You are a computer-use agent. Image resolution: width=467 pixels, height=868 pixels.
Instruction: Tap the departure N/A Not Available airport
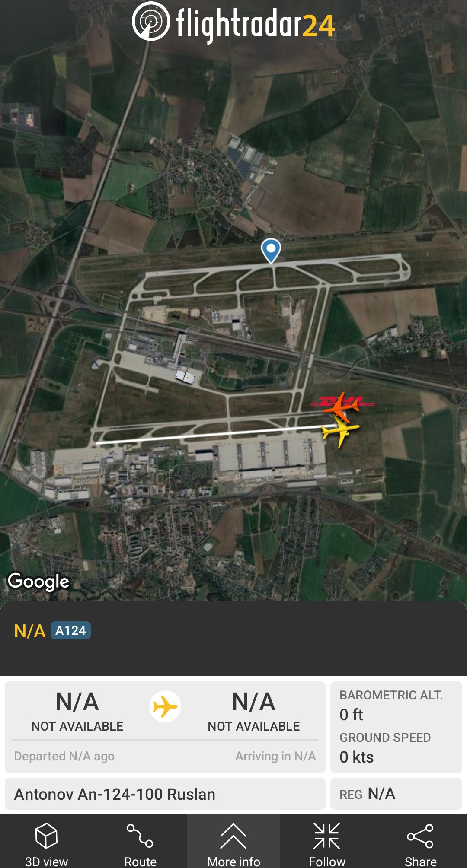77,711
